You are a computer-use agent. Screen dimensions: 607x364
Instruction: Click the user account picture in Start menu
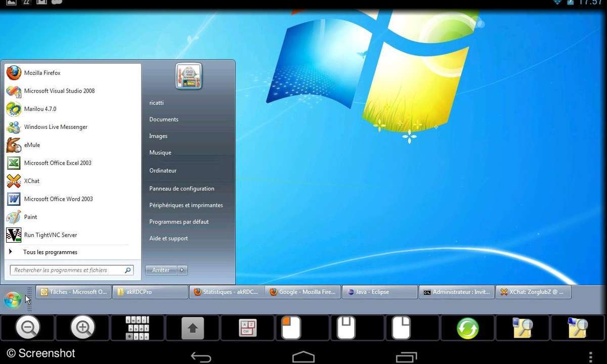tap(189, 77)
